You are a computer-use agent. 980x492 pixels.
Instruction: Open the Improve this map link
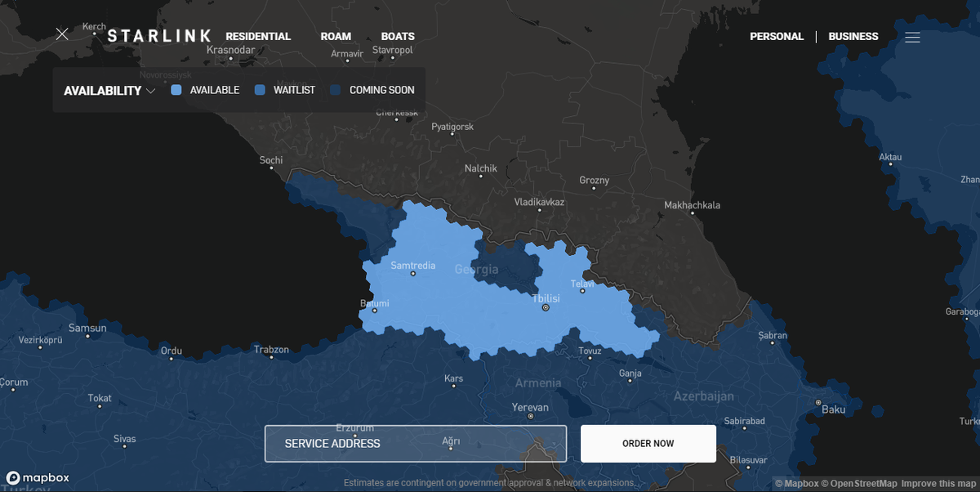point(938,484)
